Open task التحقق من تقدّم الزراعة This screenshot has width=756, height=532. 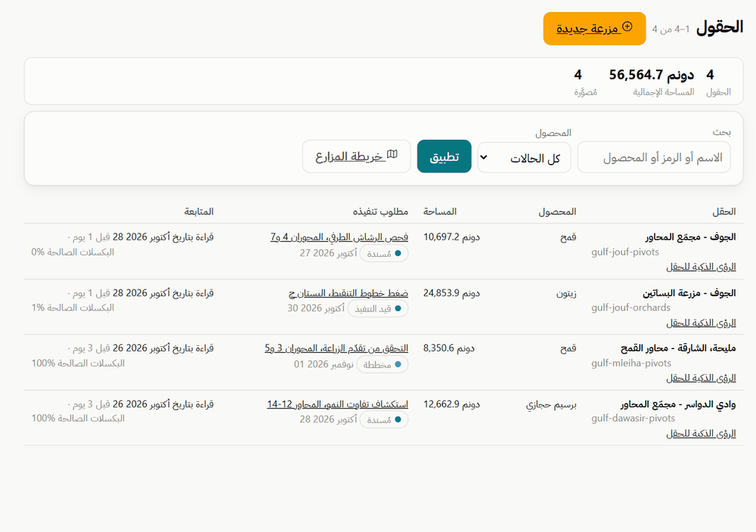point(336,348)
